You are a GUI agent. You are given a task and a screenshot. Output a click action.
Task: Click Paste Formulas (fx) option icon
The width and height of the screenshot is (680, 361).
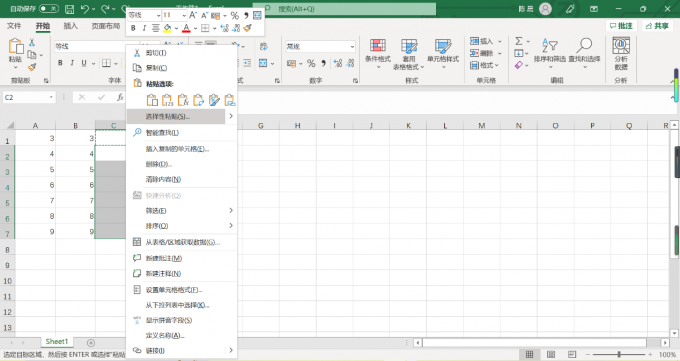[x=183, y=100]
